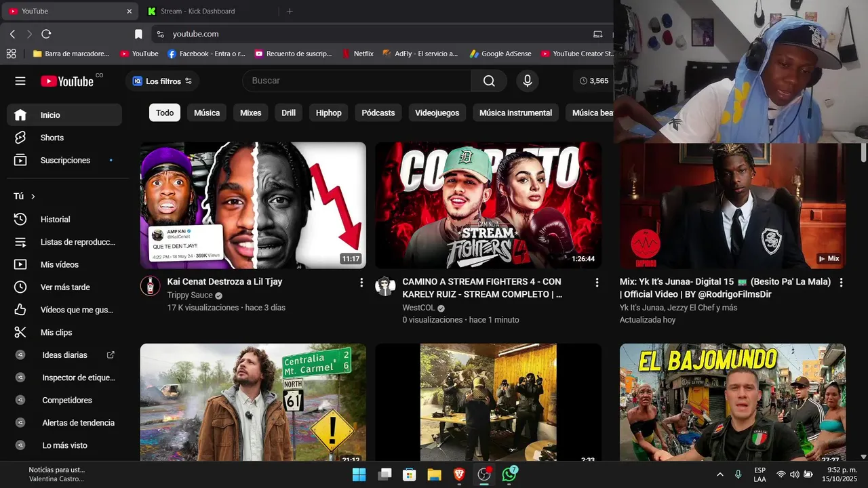The width and height of the screenshot is (868, 488).
Task: Open Trippy Sauce channel avatar
Action: pos(150,286)
